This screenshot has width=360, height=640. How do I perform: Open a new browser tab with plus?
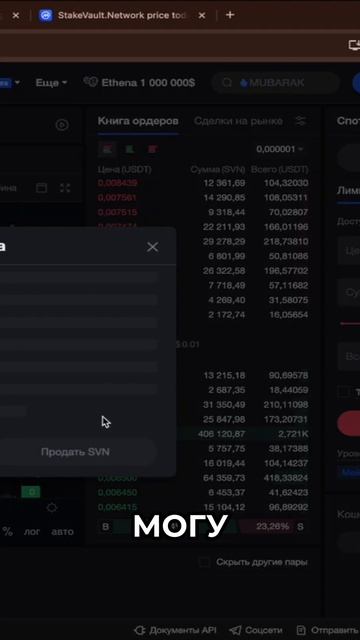[230, 15]
